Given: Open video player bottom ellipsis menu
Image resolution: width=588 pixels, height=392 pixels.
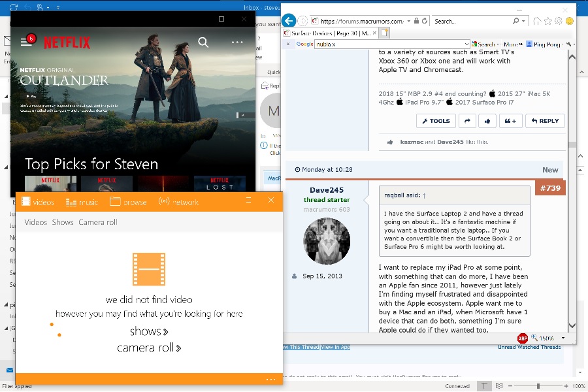Looking at the screenshot, I should [x=270, y=379].
